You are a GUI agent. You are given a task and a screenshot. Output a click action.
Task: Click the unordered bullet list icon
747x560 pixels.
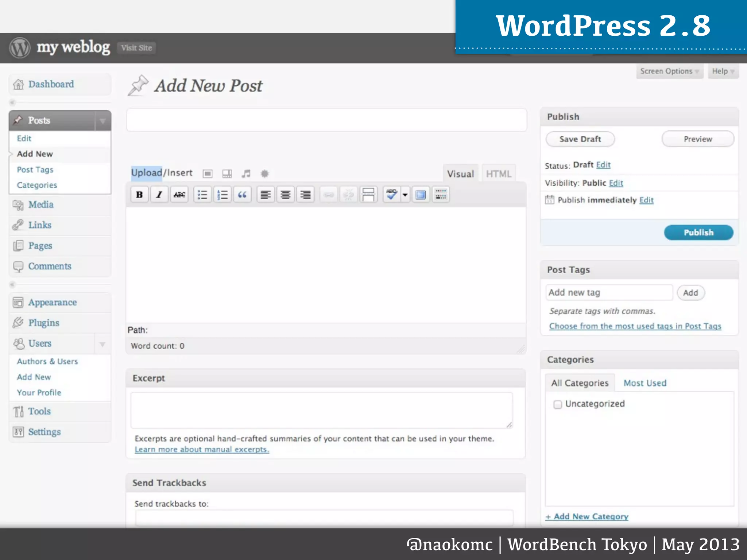(202, 195)
